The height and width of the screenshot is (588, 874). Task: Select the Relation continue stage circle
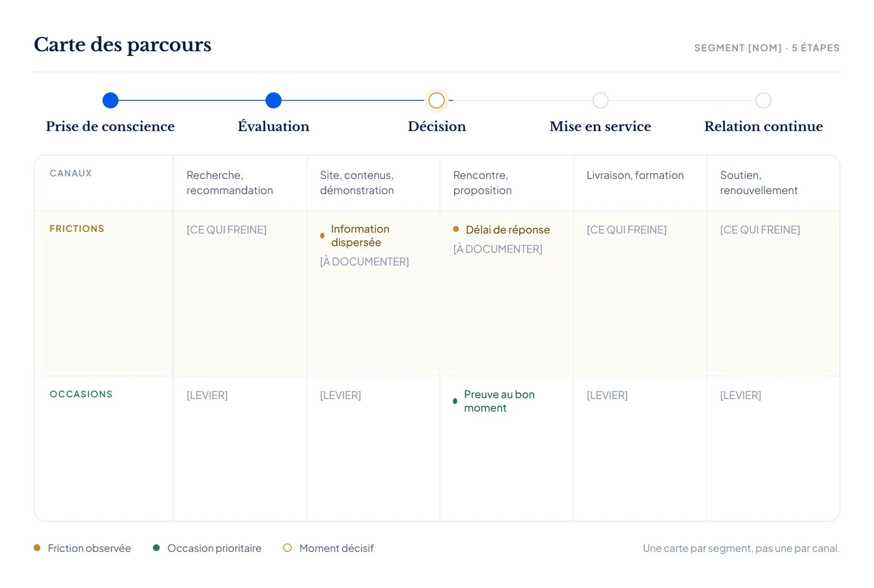pos(763,100)
